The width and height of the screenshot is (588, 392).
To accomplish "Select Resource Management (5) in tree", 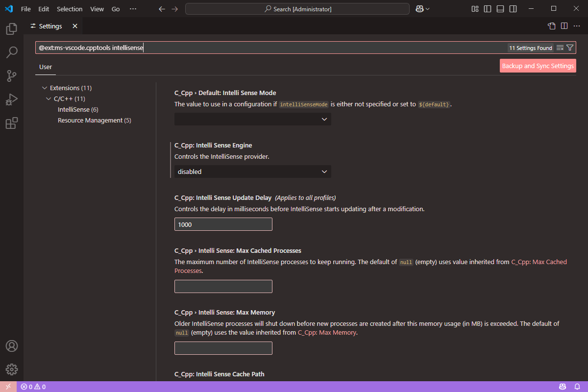I will 95,121.
